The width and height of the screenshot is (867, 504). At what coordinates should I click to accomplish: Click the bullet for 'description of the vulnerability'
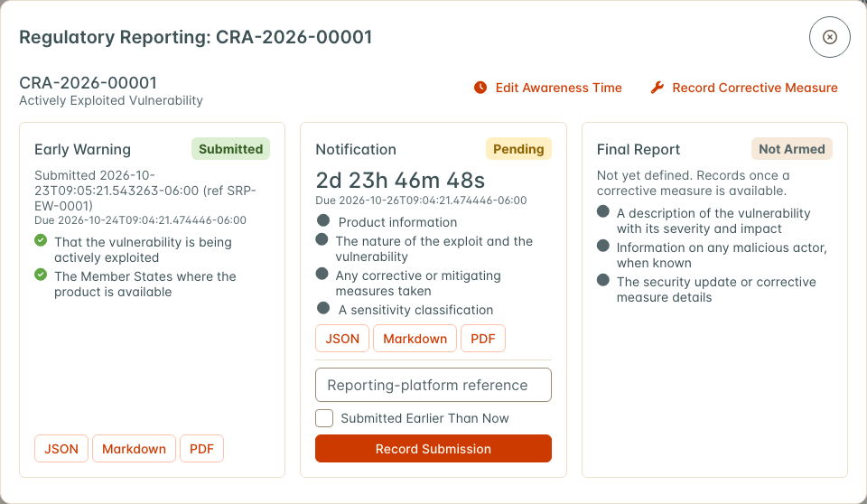click(x=603, y=211)
